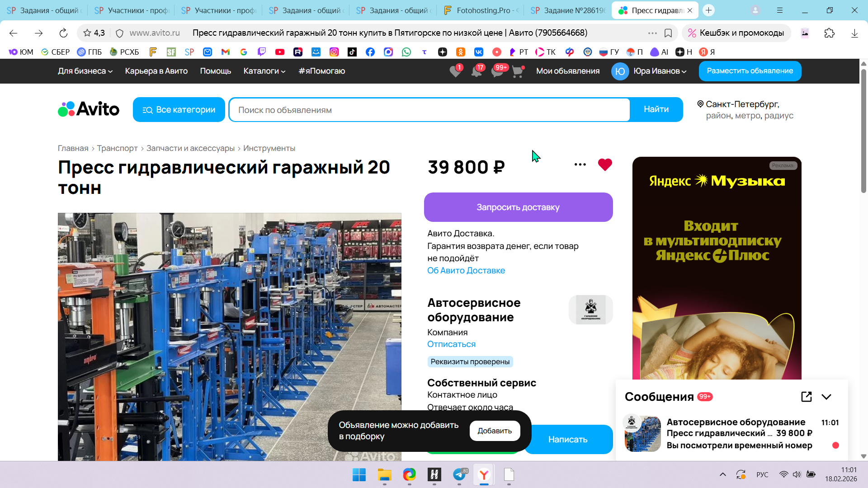Click the three-dots listing options icon
The width and height of the screenshot is (868, 488).
[x=580, y=164]
